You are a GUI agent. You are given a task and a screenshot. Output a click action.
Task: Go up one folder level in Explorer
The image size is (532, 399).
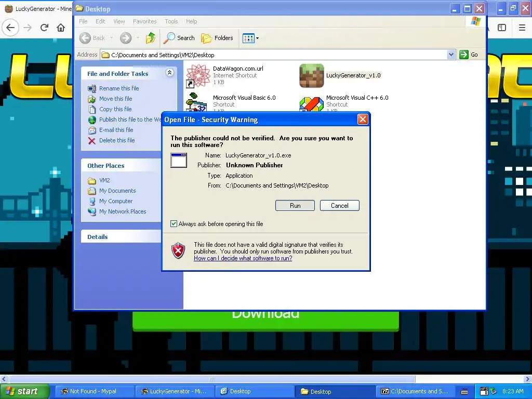click(151, 38)
